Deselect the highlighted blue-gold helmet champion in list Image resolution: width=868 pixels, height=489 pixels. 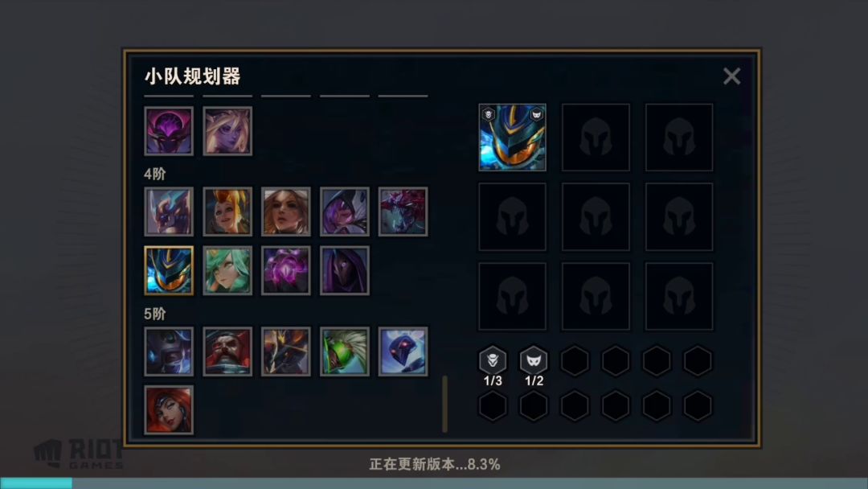[169, 270]
